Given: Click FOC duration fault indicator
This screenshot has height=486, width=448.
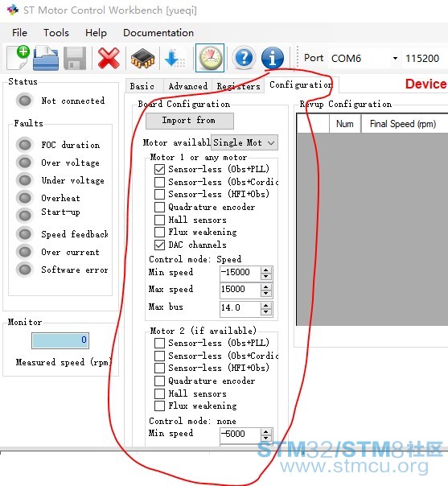Looking at the screenshot, I should tap(25, 144).
